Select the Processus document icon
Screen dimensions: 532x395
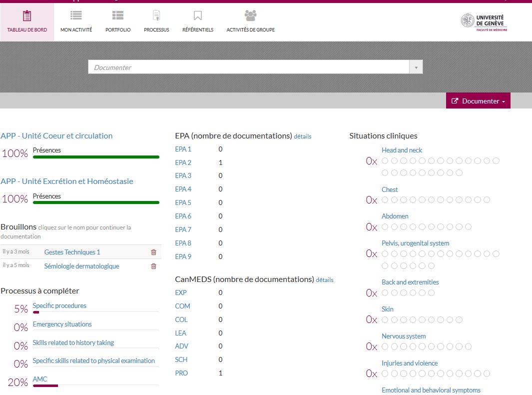tap(156, 16)
